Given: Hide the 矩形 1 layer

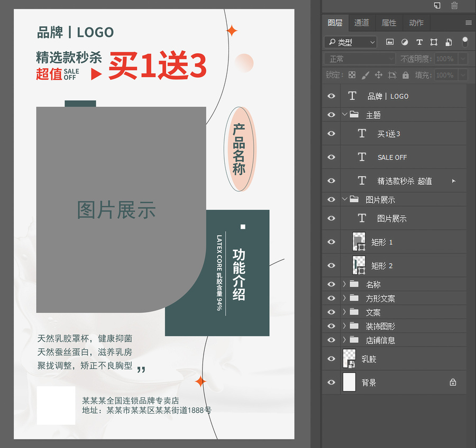Looking at the screenshot, I should pyautogui.click(x=331, y=242).
